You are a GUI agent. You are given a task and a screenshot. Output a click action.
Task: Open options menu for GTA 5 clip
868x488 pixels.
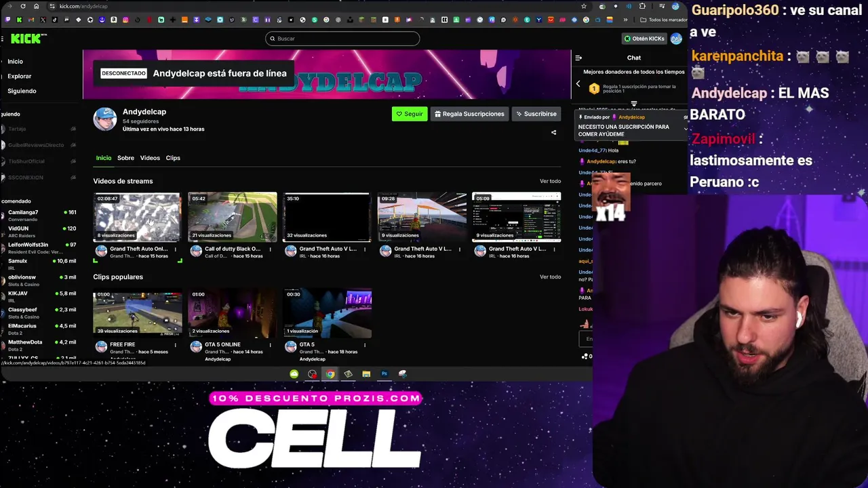(365, 345)
